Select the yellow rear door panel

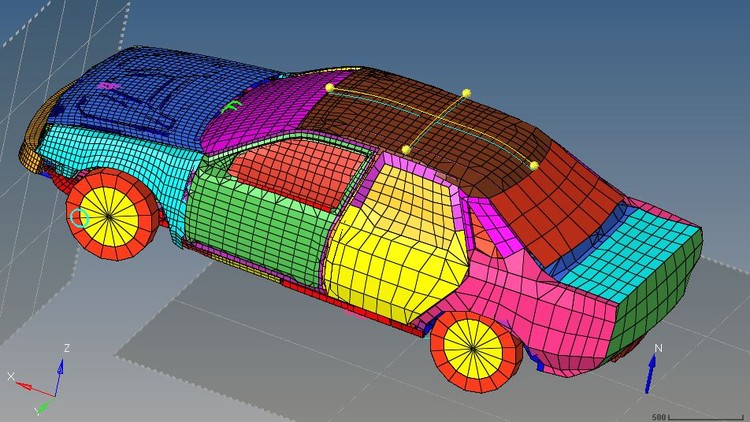(395, 244)
